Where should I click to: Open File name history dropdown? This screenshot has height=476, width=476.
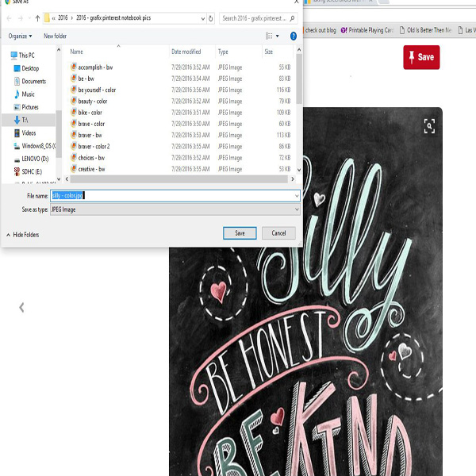pos(297,196)
